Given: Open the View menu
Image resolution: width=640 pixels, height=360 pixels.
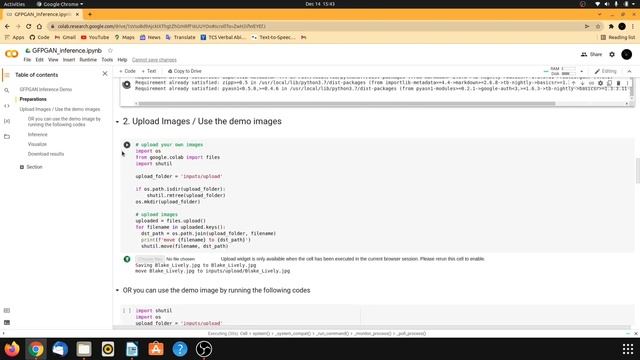Looking at the screenshot, I should click(x=53, y=60).
